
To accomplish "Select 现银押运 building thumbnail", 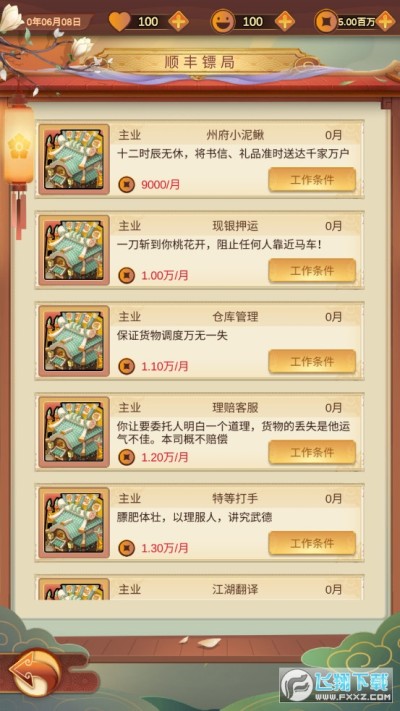I will click(74, 250).
